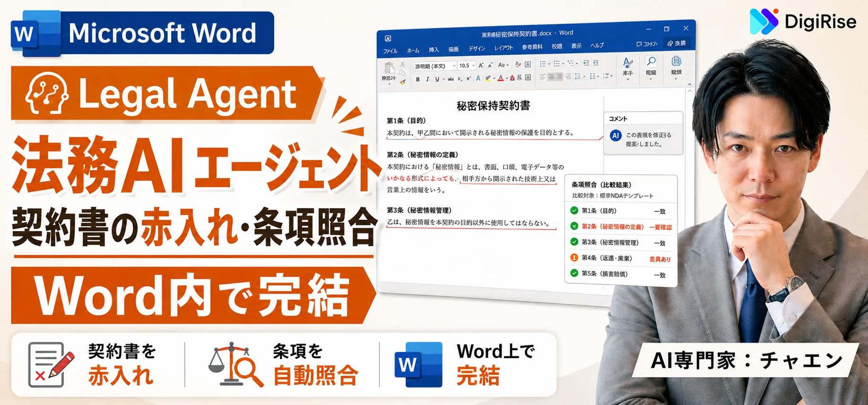This screenshot has width=868, height=405.
Task: Select 第1条（目的）row in comparison panel
Action: click(x=621, y=211)
